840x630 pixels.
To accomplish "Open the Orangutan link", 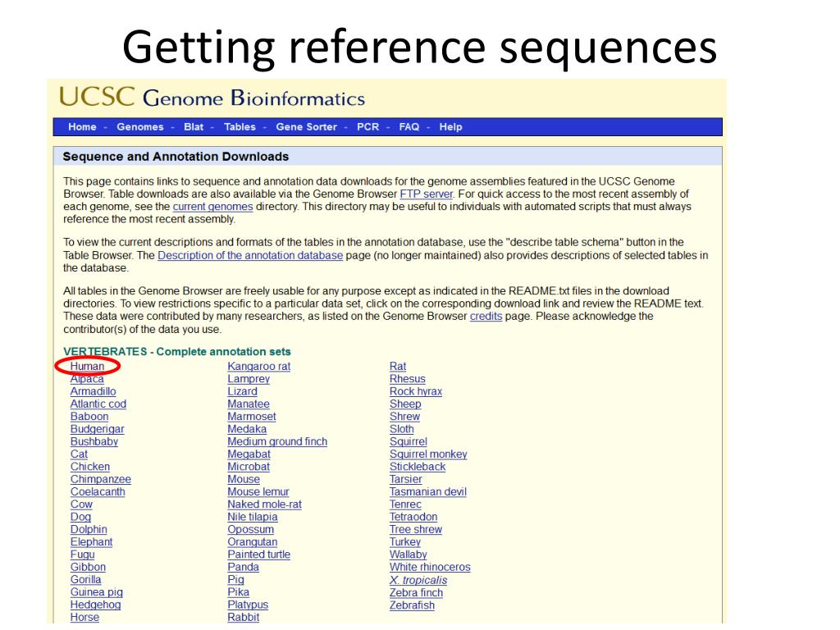I will 253,542.
